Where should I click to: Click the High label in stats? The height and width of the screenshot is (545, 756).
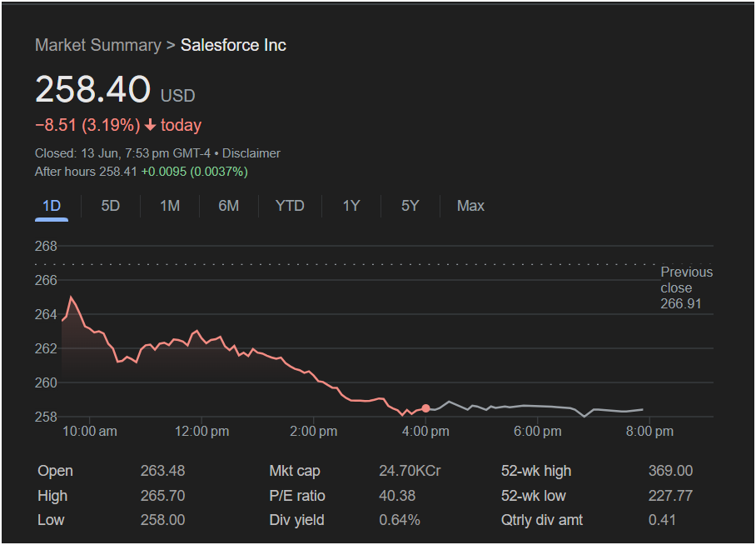52,496
